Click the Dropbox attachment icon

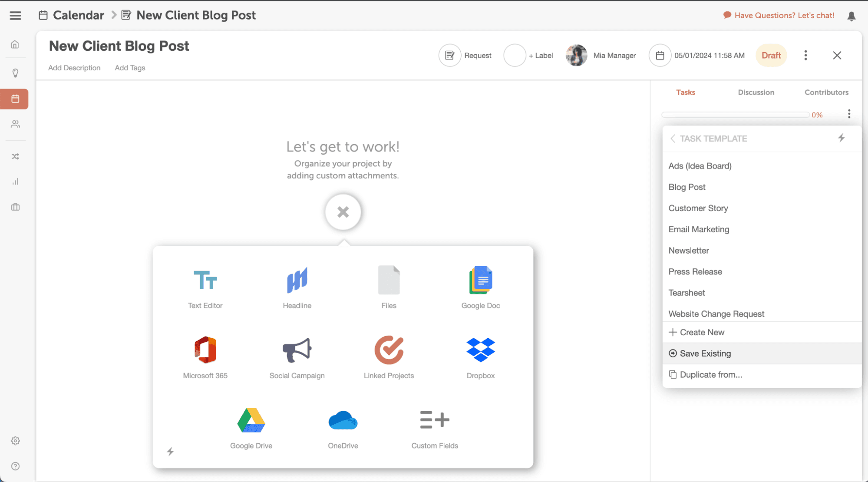(x=480, y=350)
